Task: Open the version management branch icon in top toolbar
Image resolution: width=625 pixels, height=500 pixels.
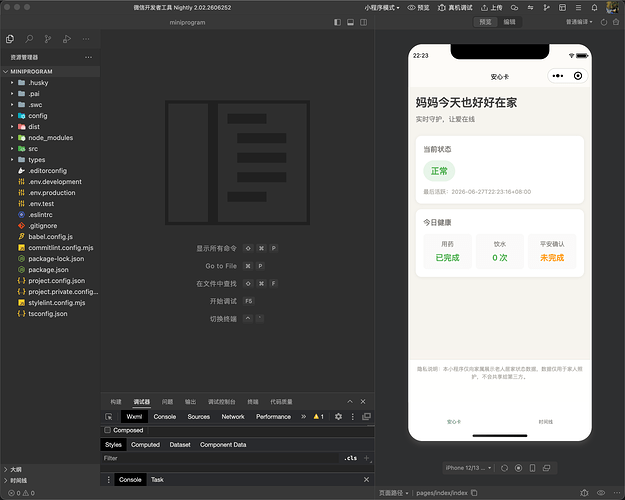Action: coord(546,8)
